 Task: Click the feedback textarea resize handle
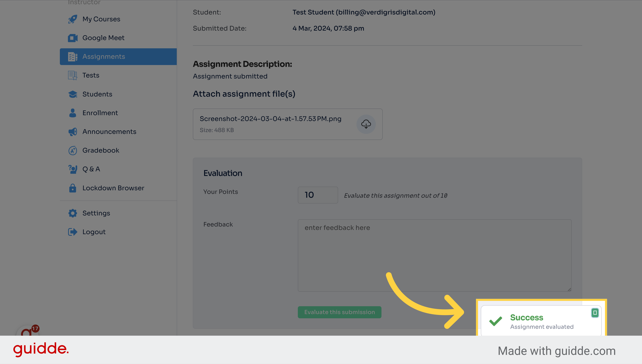(569, 289)
